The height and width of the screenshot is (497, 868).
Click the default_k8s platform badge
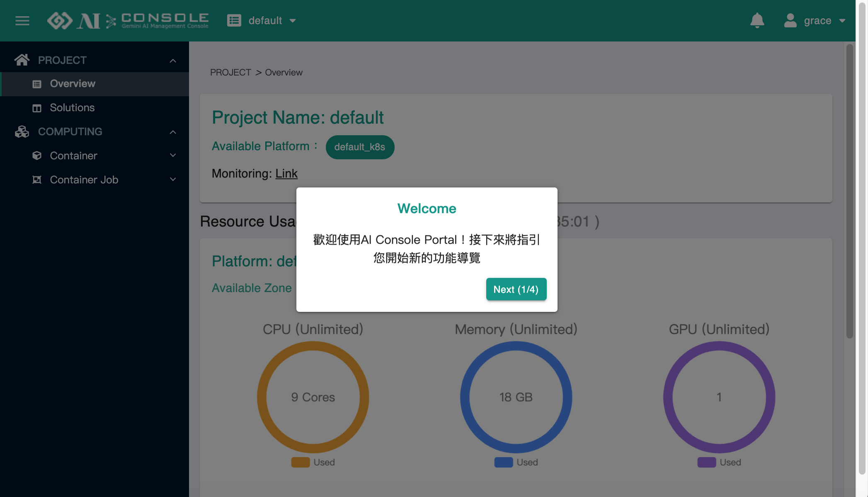pos(360,147)
